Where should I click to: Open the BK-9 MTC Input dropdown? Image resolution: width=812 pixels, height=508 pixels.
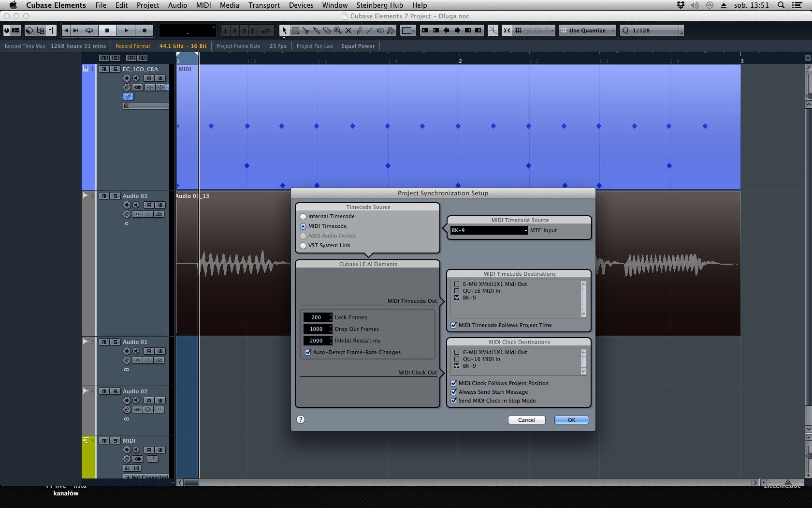pyautogui.click(x=489, y=231)
